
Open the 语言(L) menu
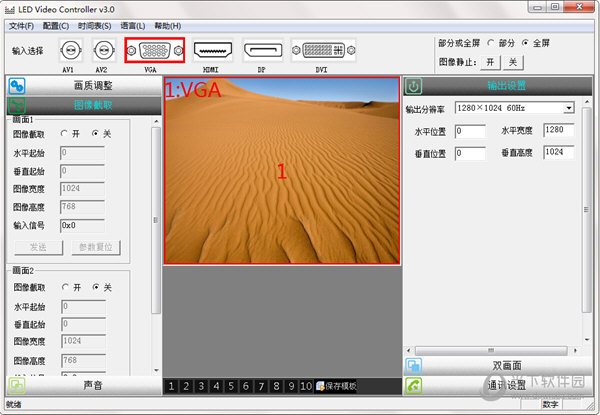133,26
